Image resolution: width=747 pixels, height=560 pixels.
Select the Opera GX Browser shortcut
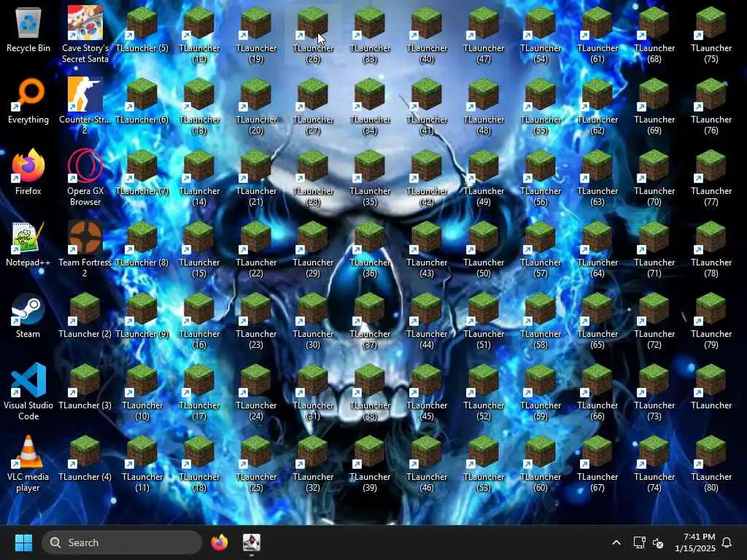(x=85, y=177)
